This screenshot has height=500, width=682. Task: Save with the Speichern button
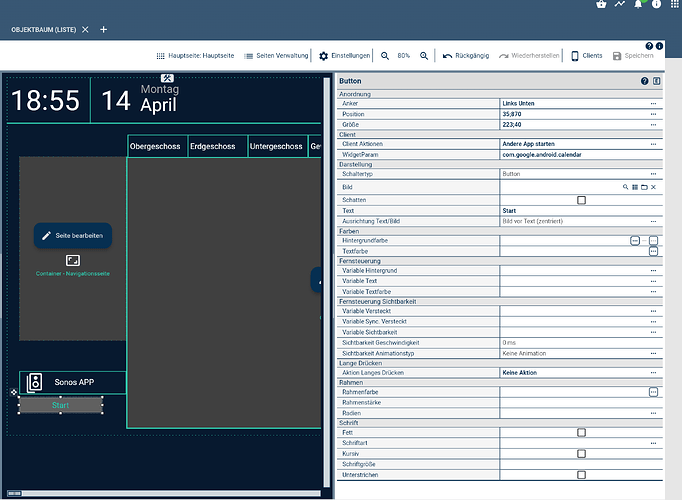pyautogui.click(x=633, y=56)
